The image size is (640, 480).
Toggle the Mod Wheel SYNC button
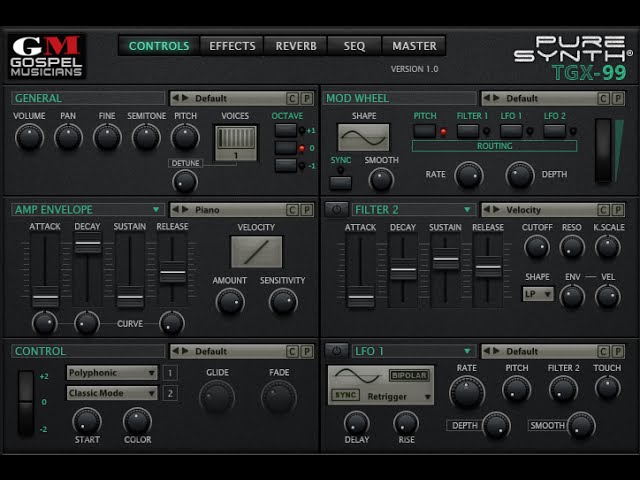click(x=340, y=183)
